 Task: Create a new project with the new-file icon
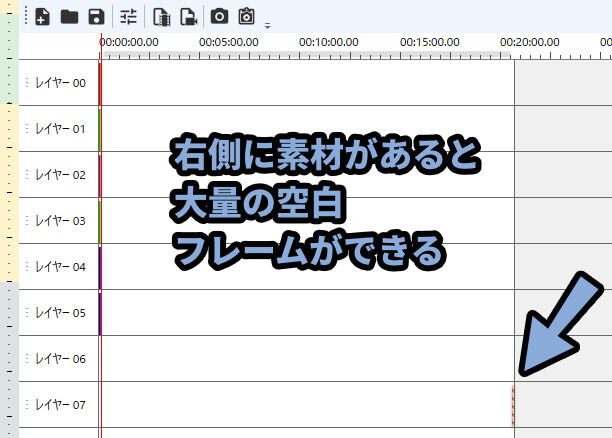(x=42, y=17)
